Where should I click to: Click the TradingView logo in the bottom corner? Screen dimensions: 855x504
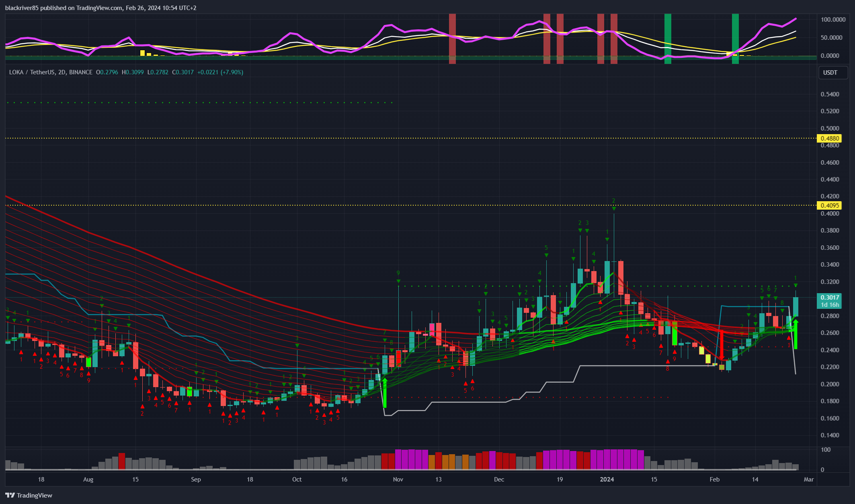click(x=29, y=495)
